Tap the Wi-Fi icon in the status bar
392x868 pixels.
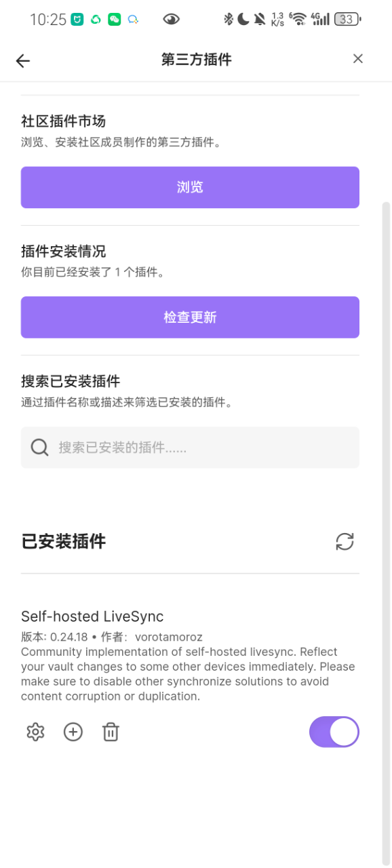point(298,20)
